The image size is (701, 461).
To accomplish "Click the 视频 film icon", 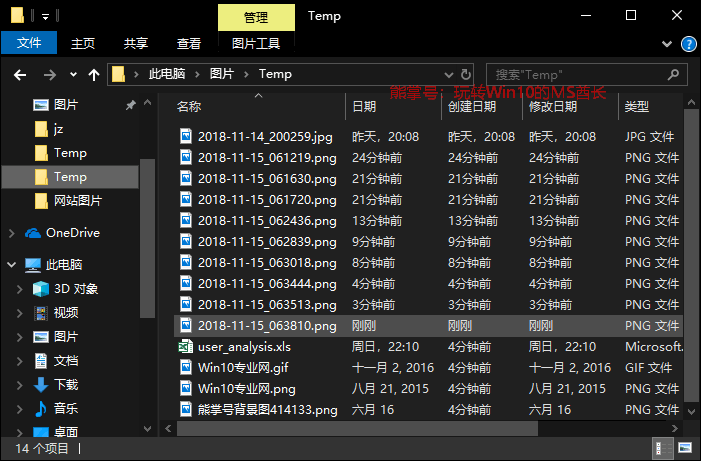I will coord(41,313).
